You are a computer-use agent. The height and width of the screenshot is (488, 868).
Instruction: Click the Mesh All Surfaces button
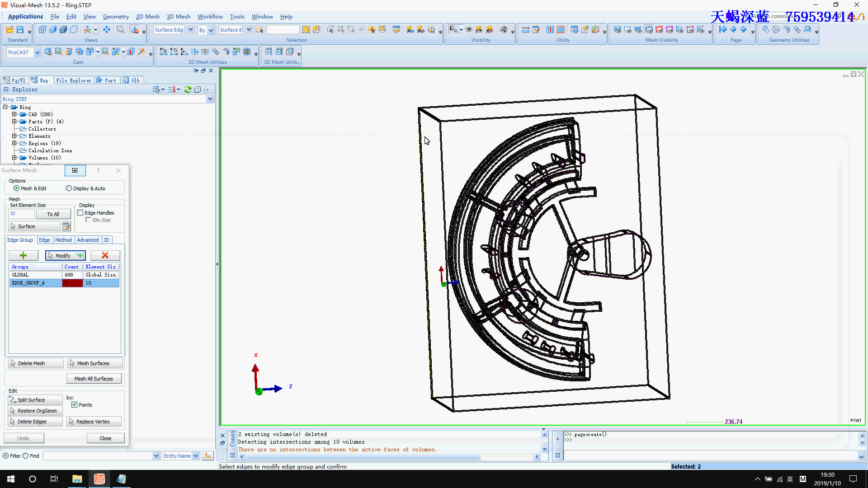[x=94, y=379]
